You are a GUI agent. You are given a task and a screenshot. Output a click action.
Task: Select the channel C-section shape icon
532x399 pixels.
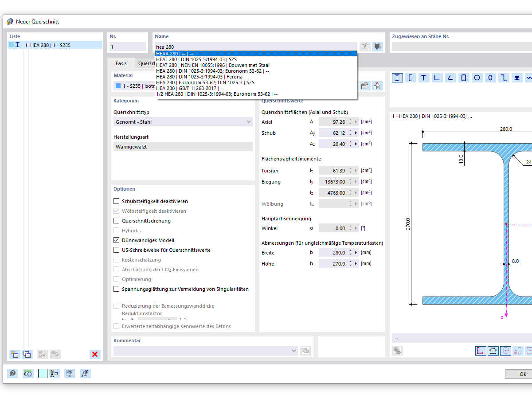[411, 78]
